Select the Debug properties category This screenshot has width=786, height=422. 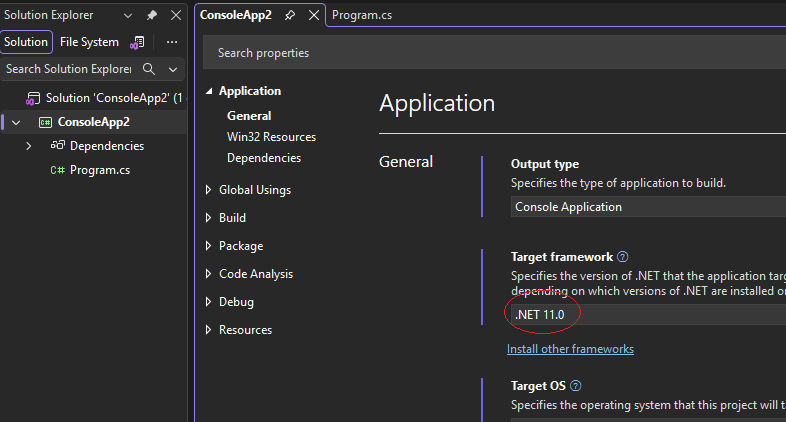point(236,302)
